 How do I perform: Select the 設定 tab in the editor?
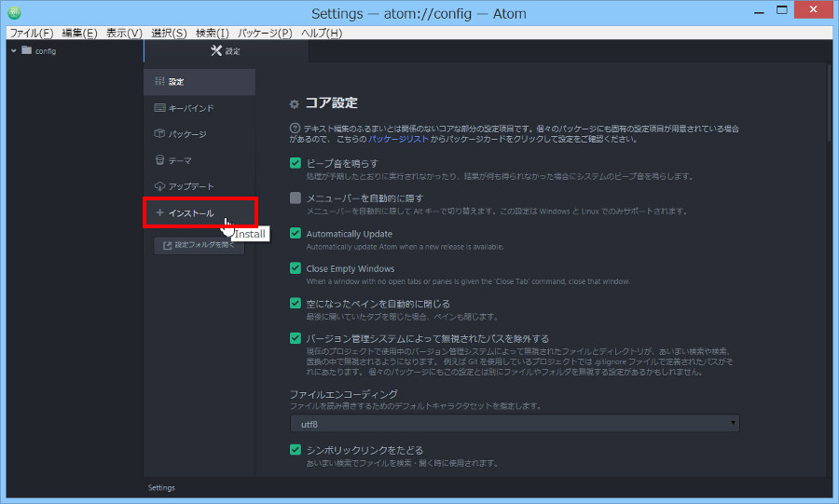tap(227, 51)
